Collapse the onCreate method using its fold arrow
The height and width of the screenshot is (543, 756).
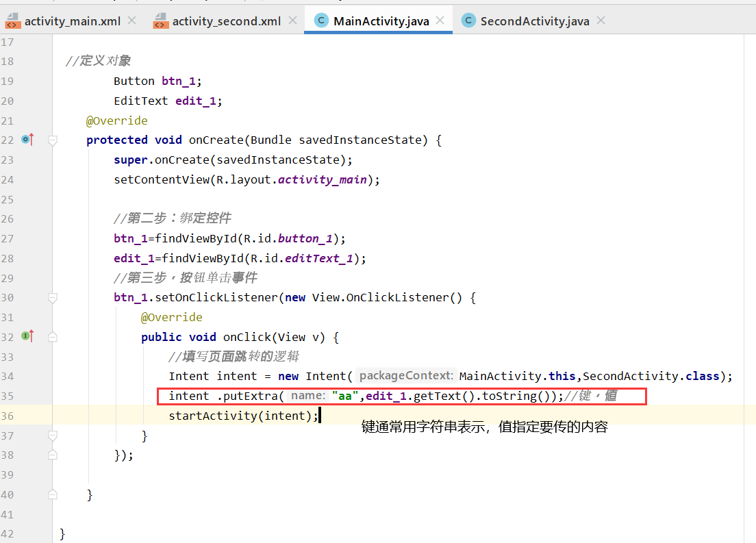coord(53,139)
